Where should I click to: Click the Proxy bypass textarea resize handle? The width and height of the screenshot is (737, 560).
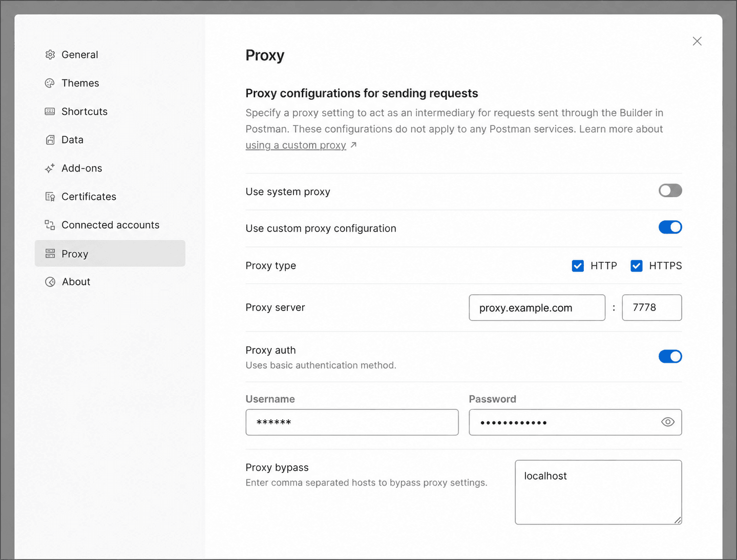click(678, 520)
